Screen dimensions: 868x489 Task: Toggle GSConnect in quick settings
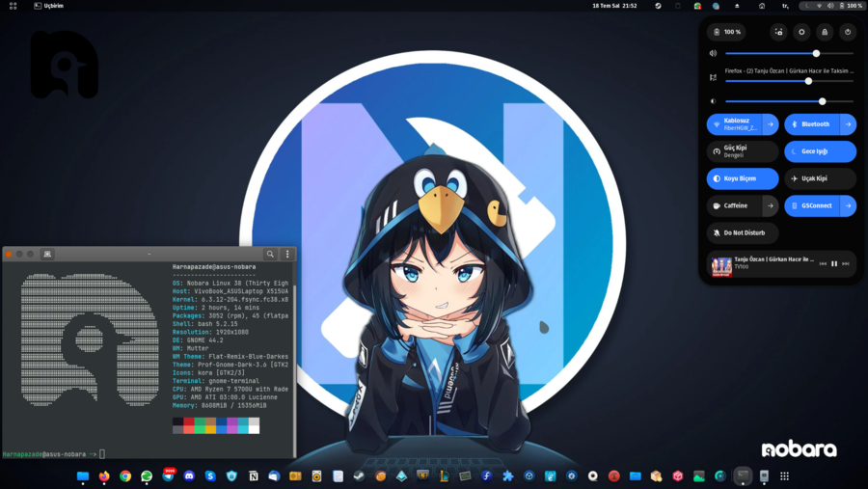(812, 205)
